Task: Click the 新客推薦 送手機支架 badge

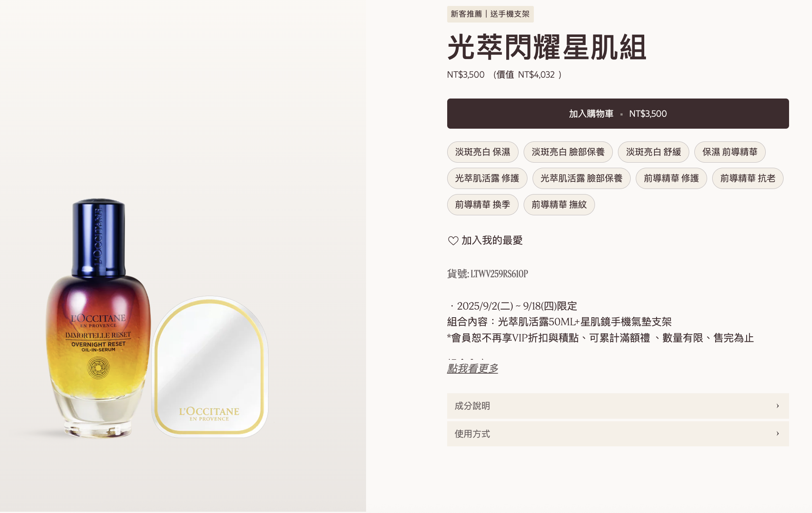Action: click(x=490, y=14)
